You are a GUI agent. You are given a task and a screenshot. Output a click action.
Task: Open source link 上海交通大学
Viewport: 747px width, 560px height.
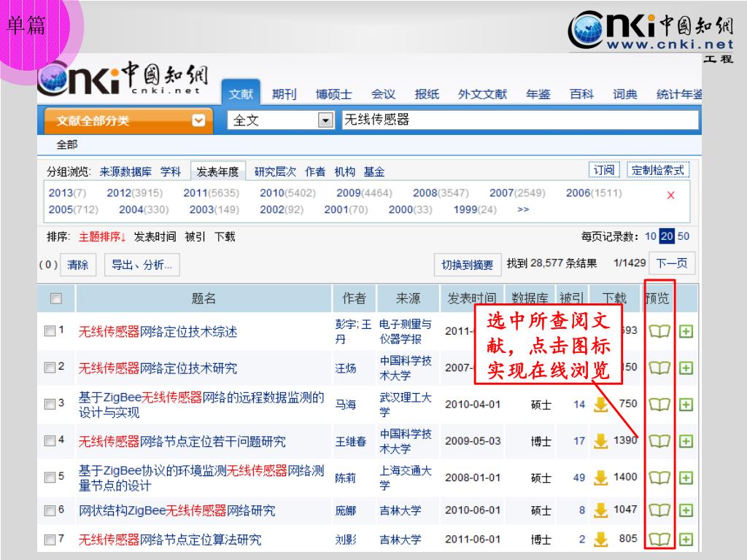406,478
